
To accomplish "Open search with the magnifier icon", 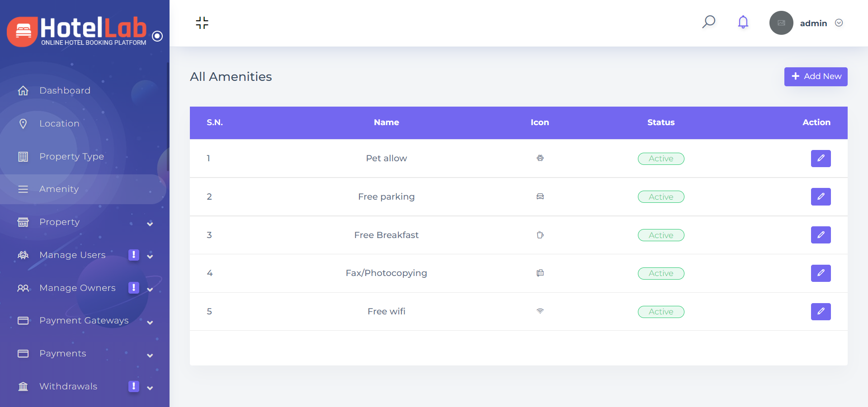I will pos(708,22).
